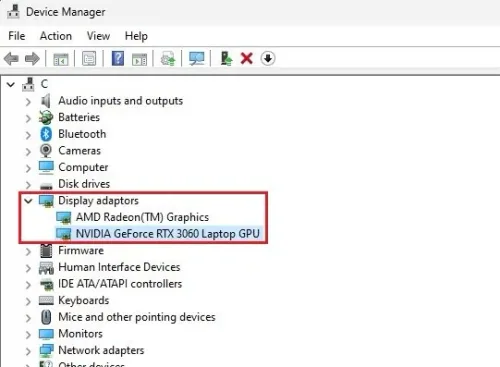
Task: Open the View menu
Action: click(98, 36)
